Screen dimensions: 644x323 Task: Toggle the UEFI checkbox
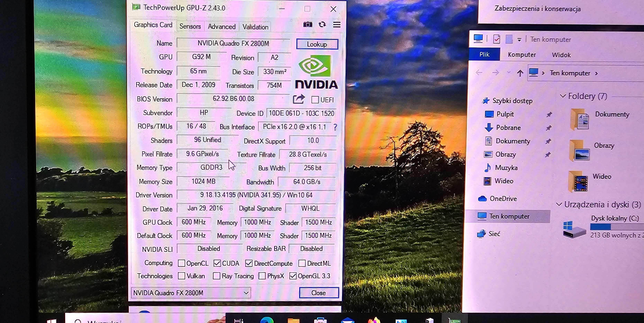pos(315,100)
